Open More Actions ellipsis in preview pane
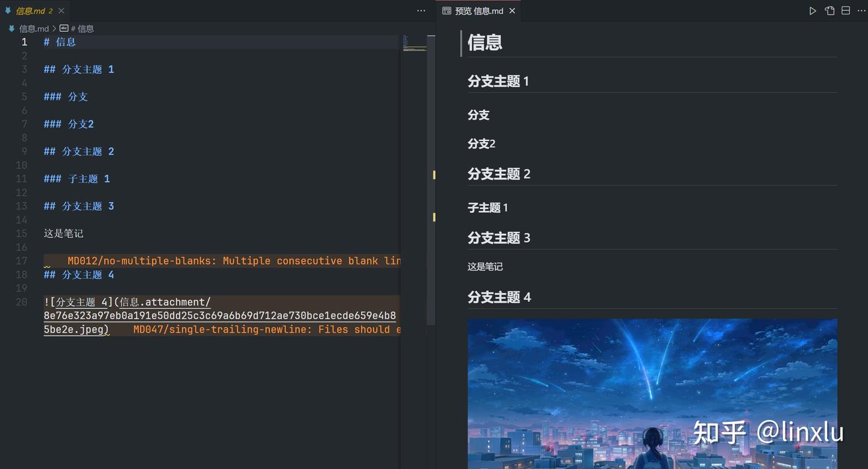Viewport: 868px width, 469px height. (x=862, y=10)
